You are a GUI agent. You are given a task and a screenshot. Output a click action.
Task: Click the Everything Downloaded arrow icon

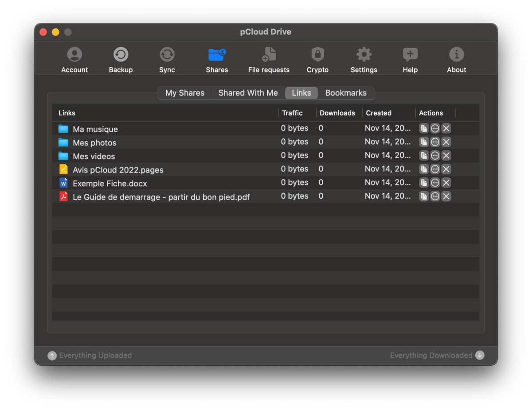(x=480, y=355)
